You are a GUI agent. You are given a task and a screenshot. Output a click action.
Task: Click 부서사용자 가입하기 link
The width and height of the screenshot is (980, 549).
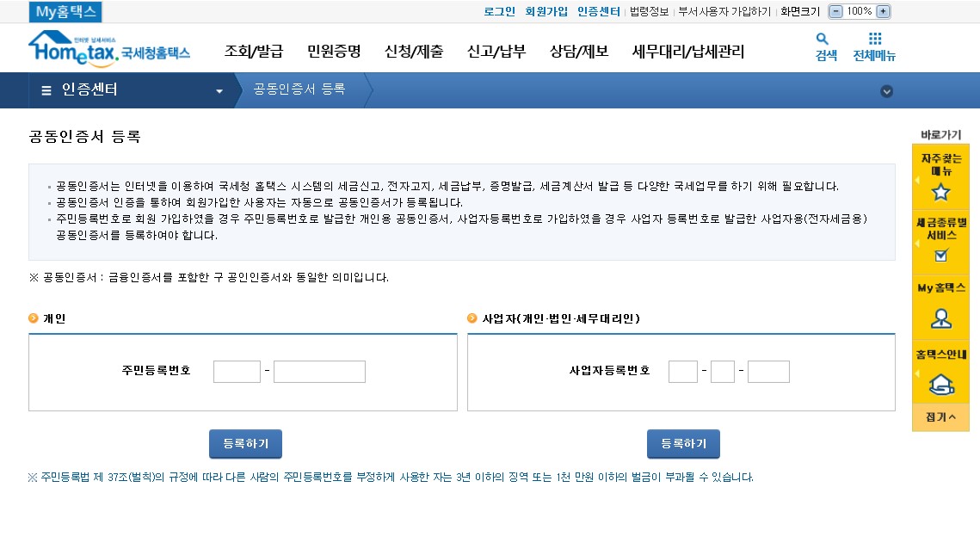coord(724,11)
